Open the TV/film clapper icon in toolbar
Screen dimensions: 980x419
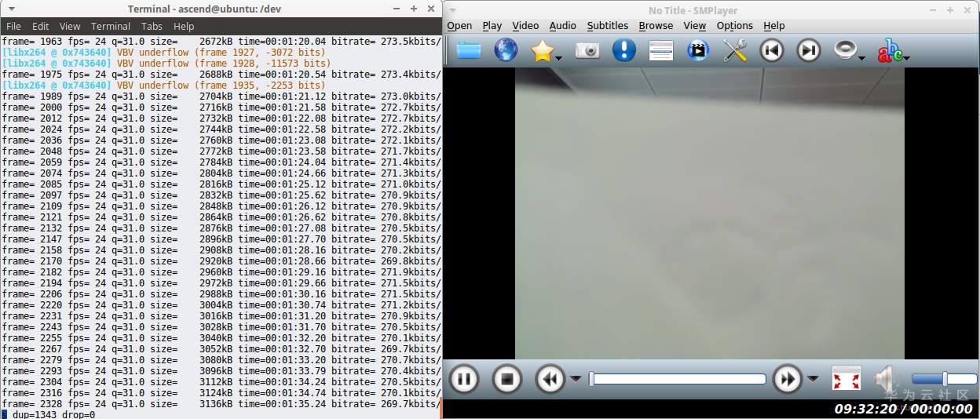click(698, 50)
